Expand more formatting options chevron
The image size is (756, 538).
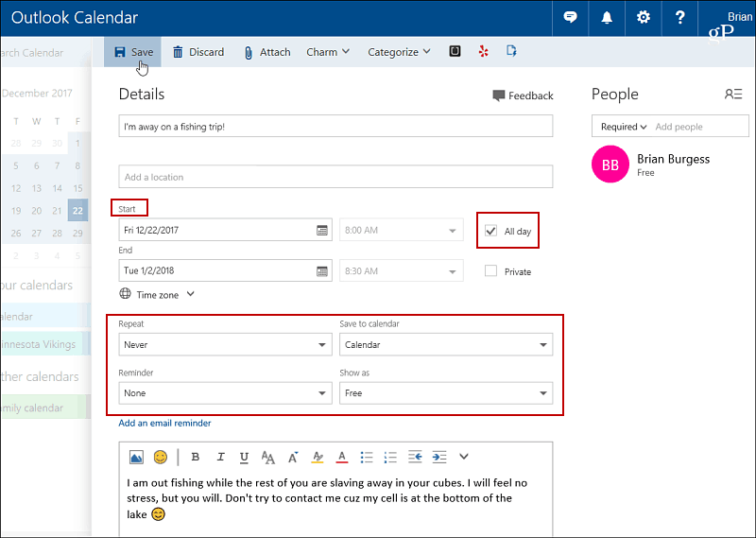point(464,457)
